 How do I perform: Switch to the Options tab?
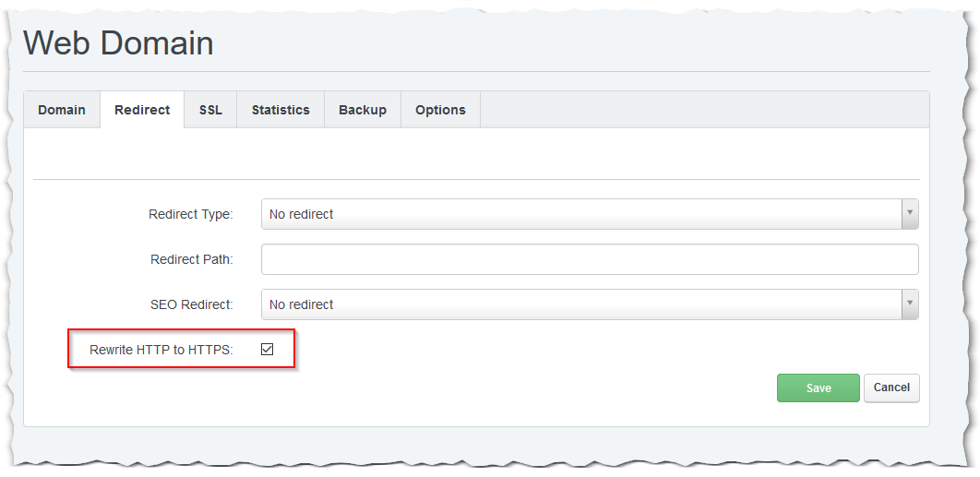click(440, 110)
